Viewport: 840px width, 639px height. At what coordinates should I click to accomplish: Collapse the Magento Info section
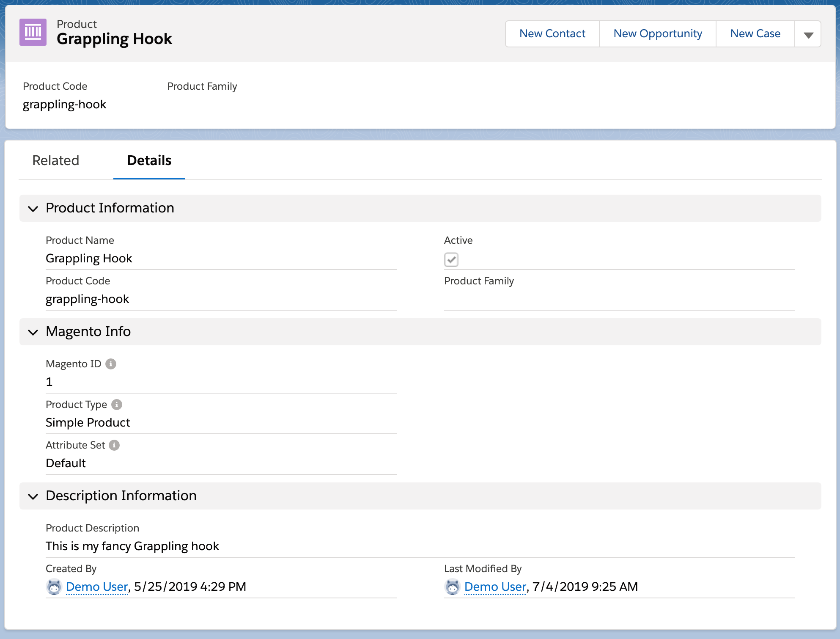coord(33,332)
